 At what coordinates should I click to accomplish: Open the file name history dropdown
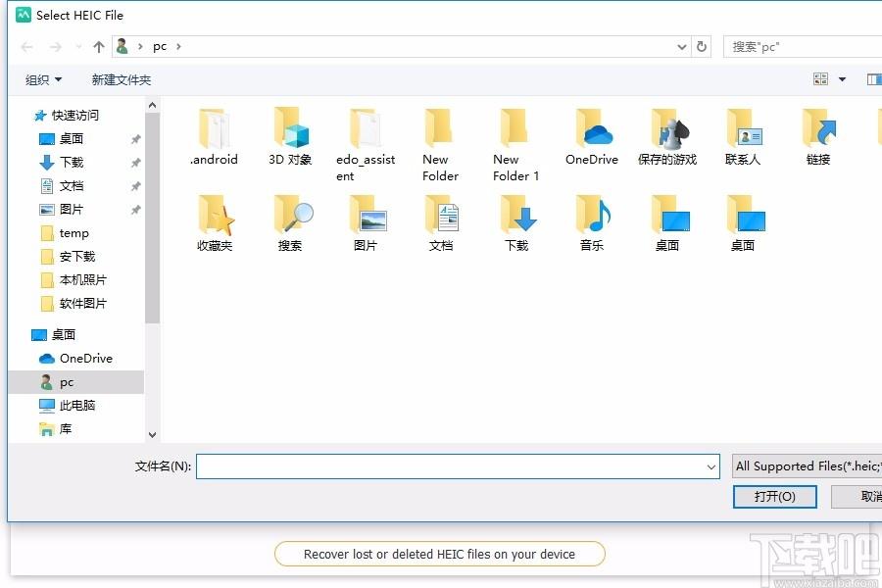(x=711, y=467)
